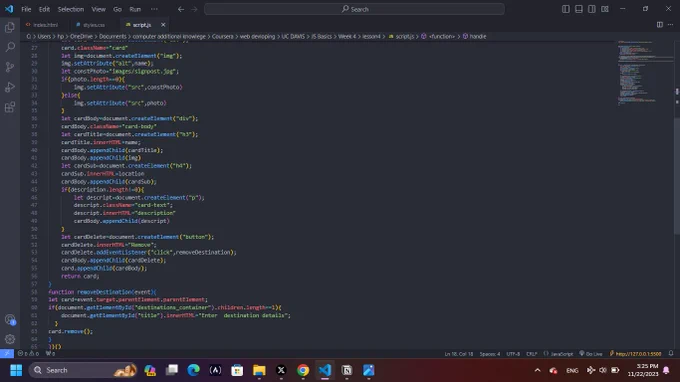Click the VS Code logo in the title bar
This screenshot has width=680, height=382.
coord(9,9)
